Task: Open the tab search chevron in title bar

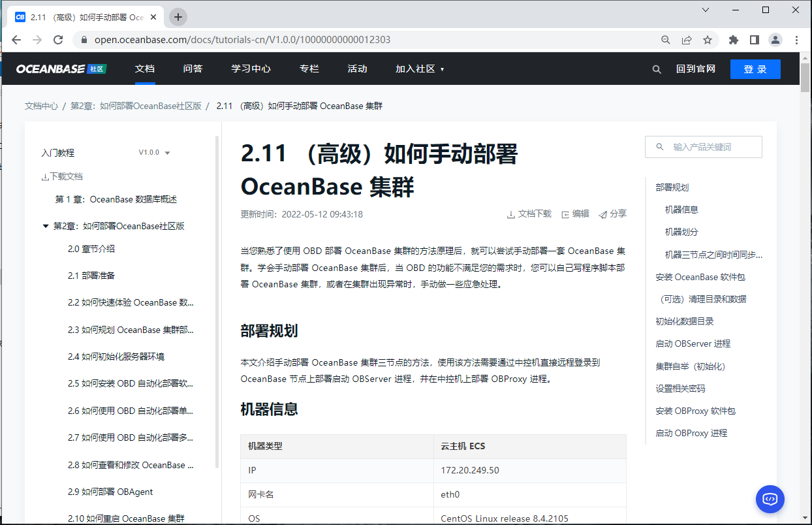Action: tap(706, 10)
